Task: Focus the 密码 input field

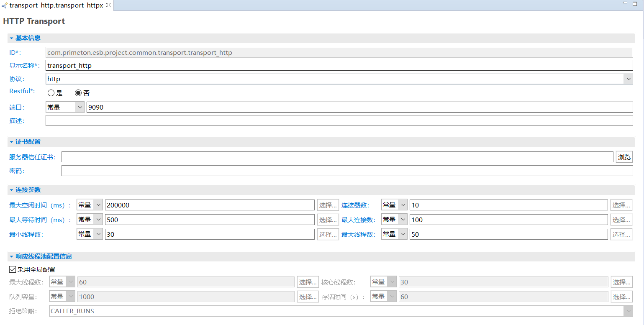Action: (x=347, y=171)
